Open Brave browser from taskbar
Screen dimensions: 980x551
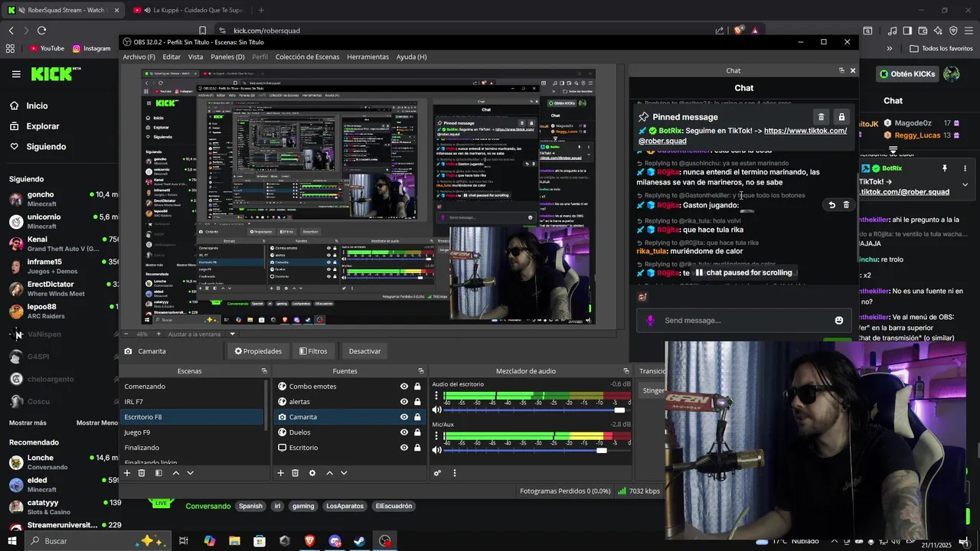(310, 541)
